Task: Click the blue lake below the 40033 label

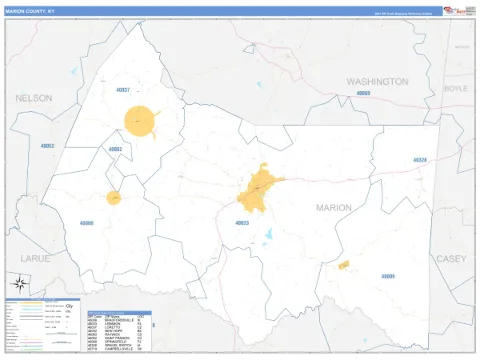Action: (x=269, y=234)
